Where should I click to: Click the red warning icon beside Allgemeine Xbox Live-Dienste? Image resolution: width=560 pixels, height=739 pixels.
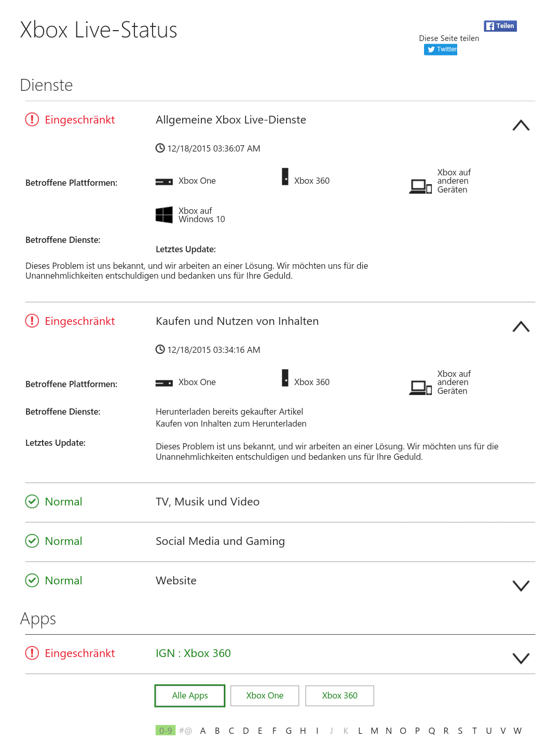pos(32,119)
